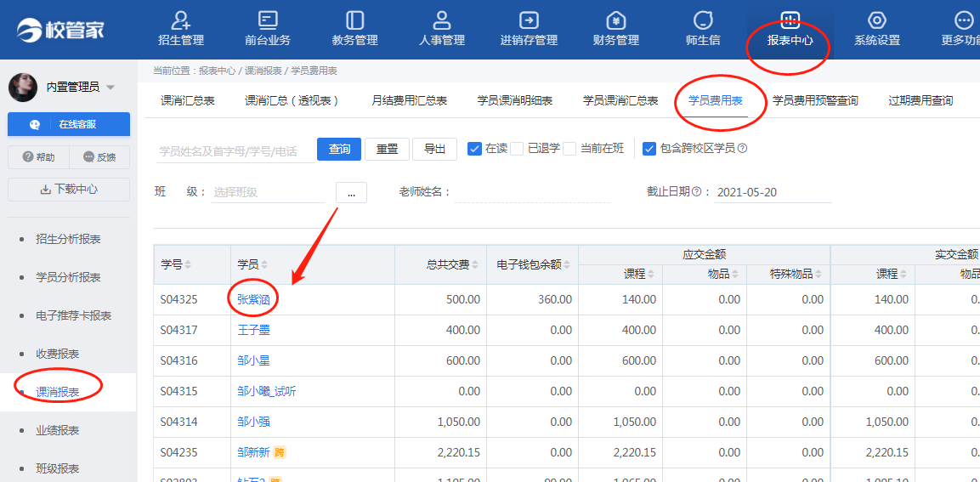Open 师生信 module icon

tap(703, 20)
